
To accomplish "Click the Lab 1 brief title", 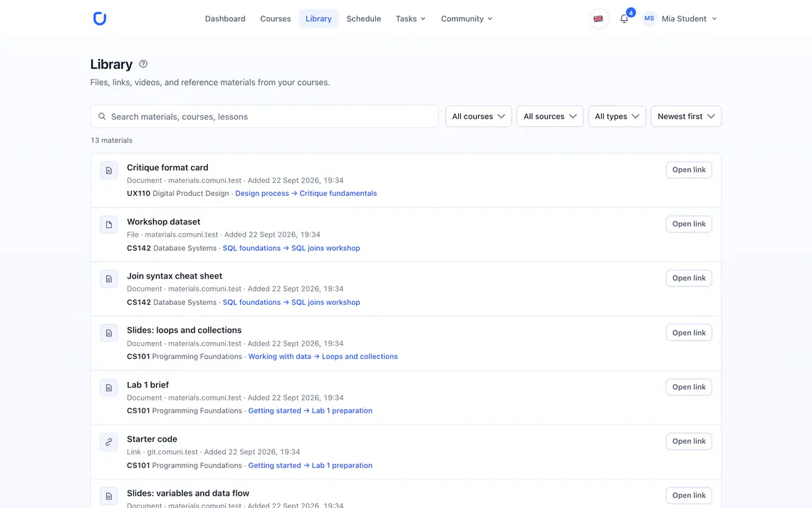I will click(148, 385).
